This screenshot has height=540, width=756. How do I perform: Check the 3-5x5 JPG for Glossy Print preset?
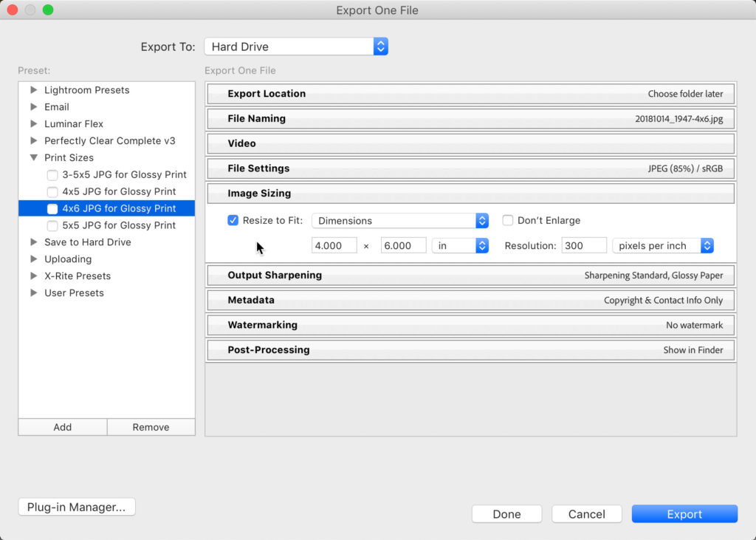point(52,175)
